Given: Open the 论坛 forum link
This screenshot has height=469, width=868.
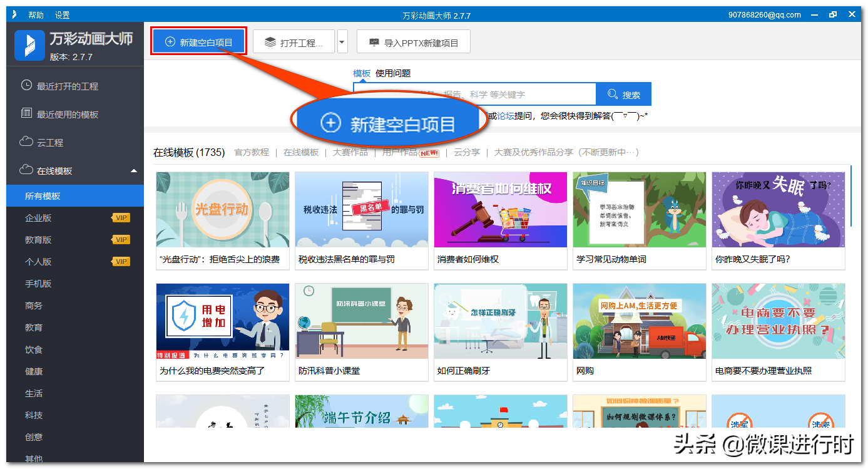Looking at the screenshot, I should (506, 115).
